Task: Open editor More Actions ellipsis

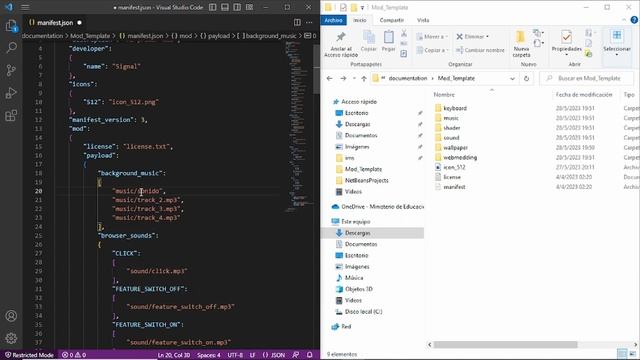Action: coord(309,22)
